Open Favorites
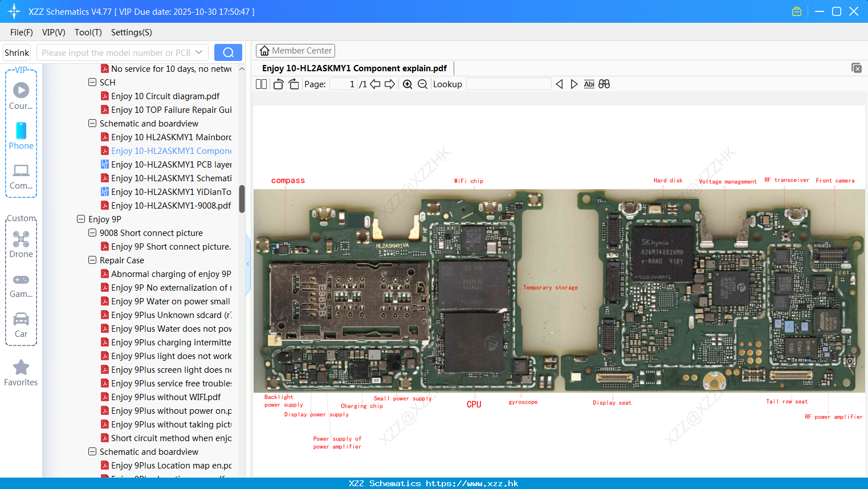868x489 pixels. pos(21,373)
